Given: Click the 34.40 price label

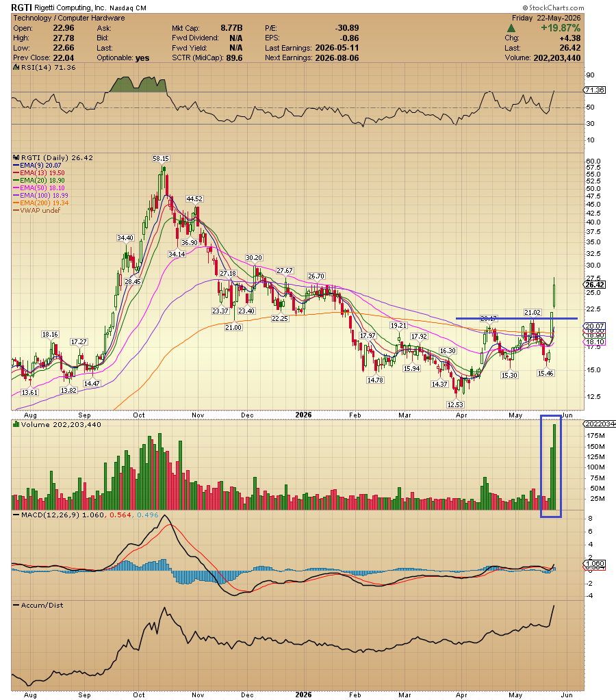Looking at the screenshot, I should tap(125, 238).
